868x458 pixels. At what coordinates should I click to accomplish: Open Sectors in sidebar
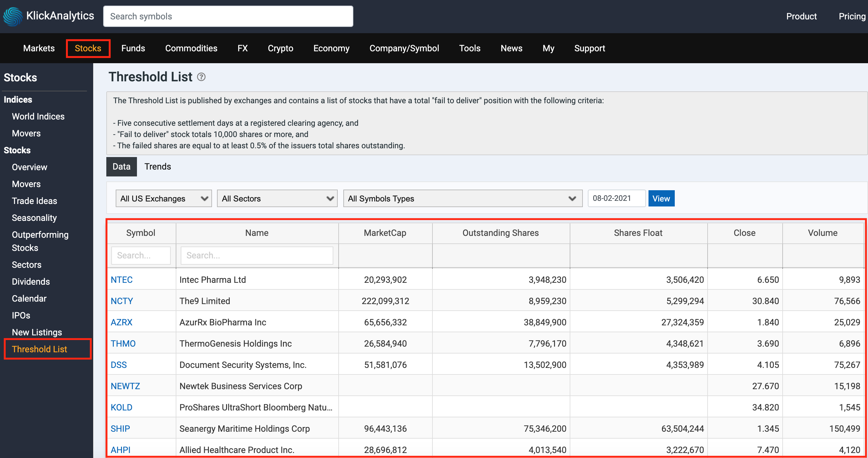(x=27, y=265)
